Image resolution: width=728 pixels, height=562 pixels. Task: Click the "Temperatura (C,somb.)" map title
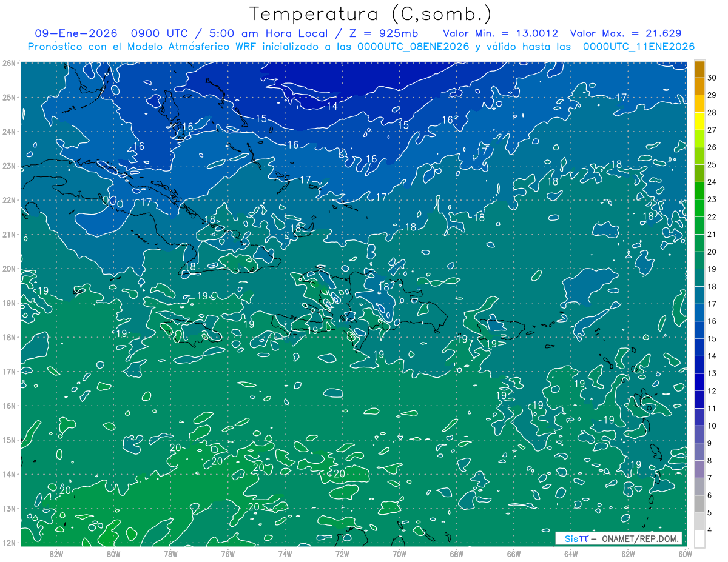click(371, 14)
